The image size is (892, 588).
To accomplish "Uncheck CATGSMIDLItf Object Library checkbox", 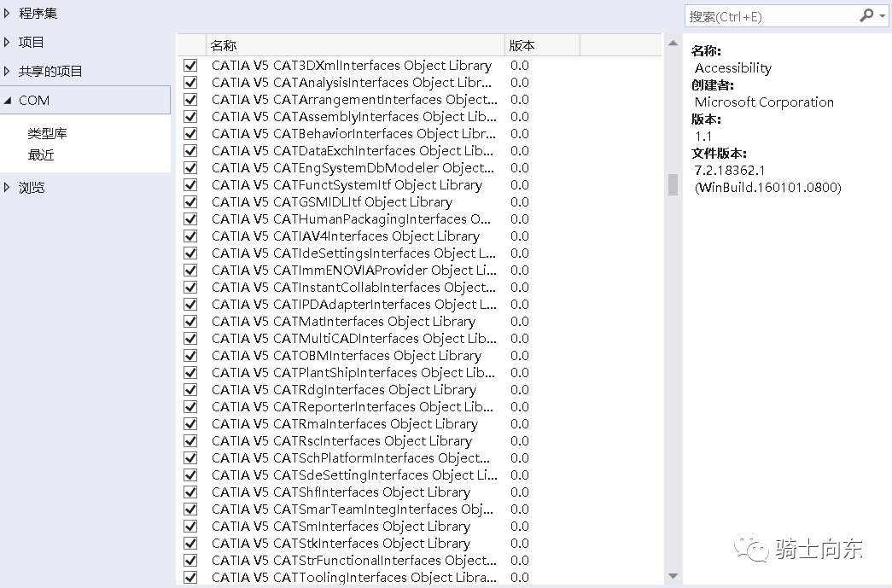I will 190,202.
